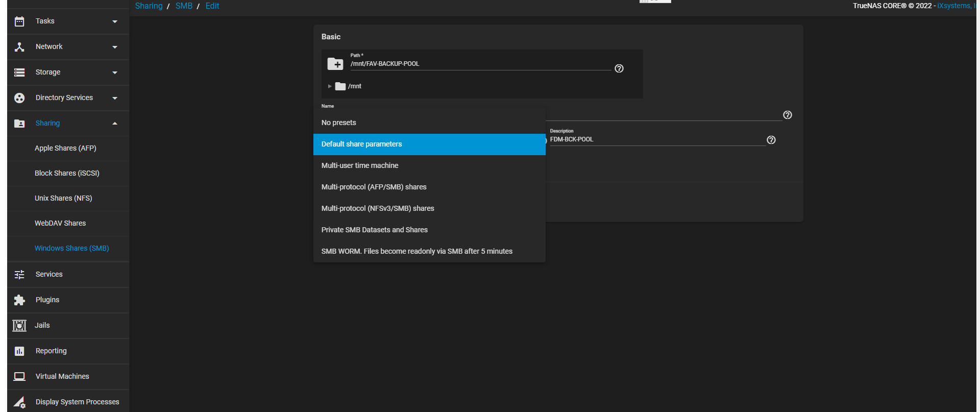Select Multi-user time machine preset
Image resolution: width=980 pixels, height=412 pixels.
pos(360,165)
